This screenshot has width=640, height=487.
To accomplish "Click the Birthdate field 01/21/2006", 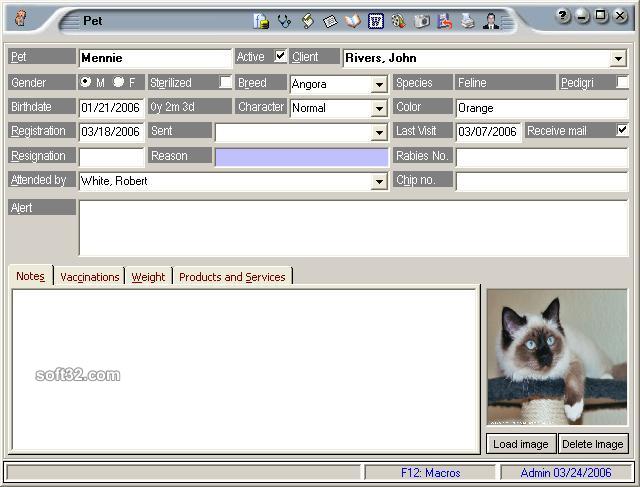I will point(111,108).
